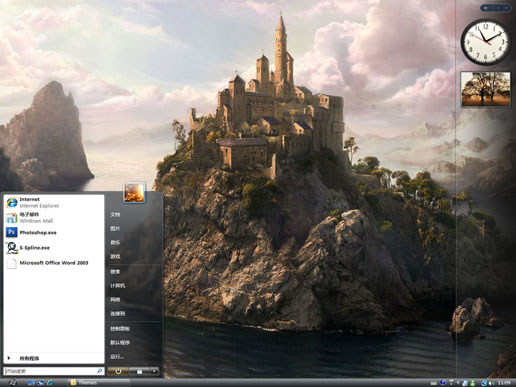Viewport: 516px width, 387px height.
Task: Open Pictures (图片) in Start menu
Action: click(115, 228)
